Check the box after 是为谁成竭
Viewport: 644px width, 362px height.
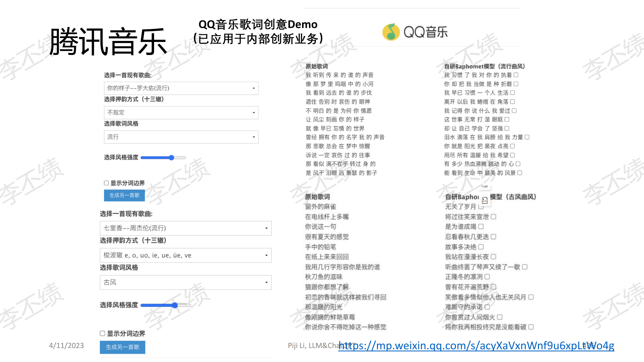coord(481,227)
